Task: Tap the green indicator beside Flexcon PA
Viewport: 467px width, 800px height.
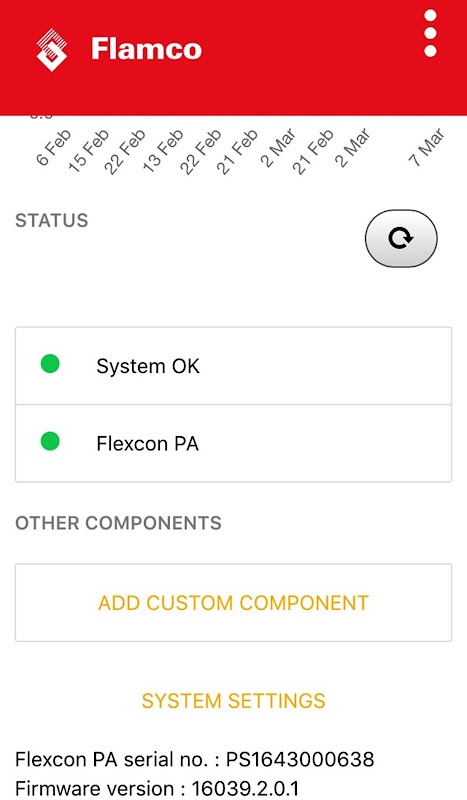Action: pos(50,441)
